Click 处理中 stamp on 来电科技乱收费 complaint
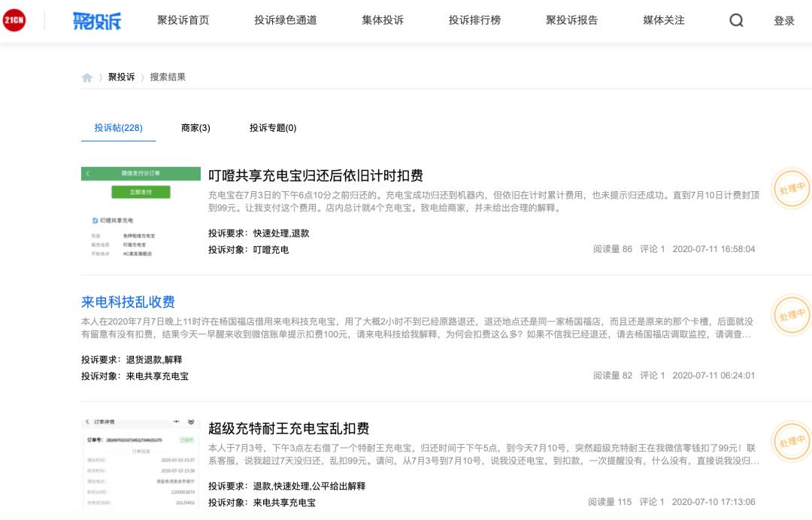Screen dimensions: 812x520 point(791,315)
